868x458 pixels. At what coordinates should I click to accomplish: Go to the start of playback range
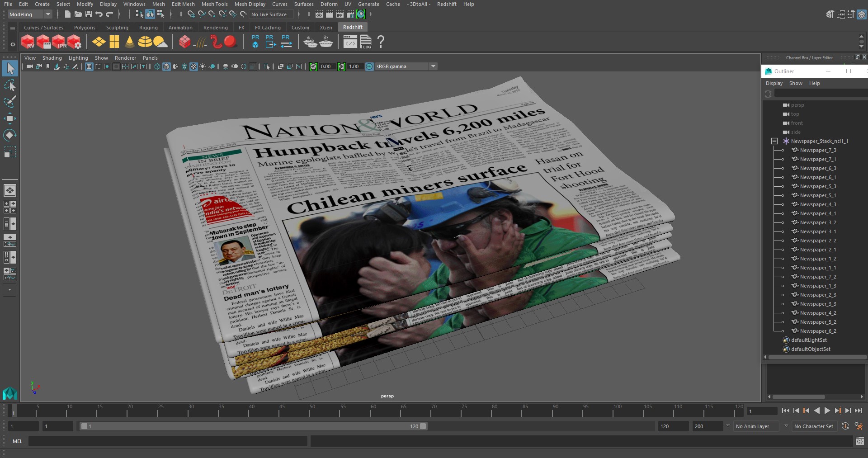click(x=785, y=411)
